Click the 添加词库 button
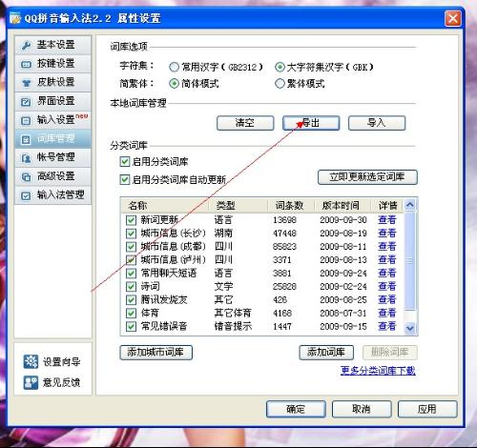477x448 pixels. [x=326, y=353]
